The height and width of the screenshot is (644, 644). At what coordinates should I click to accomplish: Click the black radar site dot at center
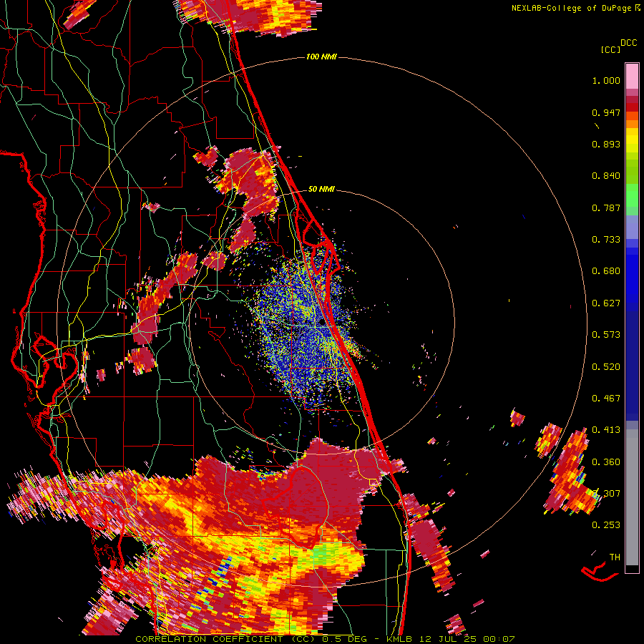pos(322,323)
